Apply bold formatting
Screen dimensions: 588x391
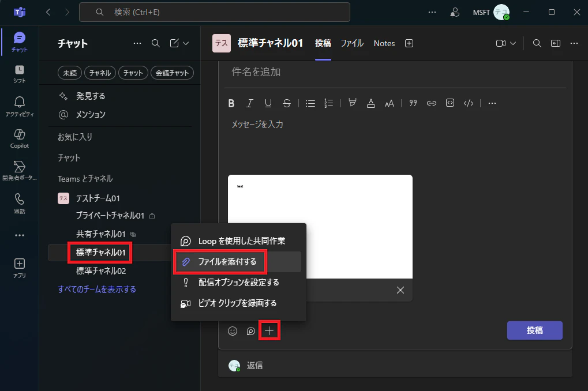pos(231,103)
